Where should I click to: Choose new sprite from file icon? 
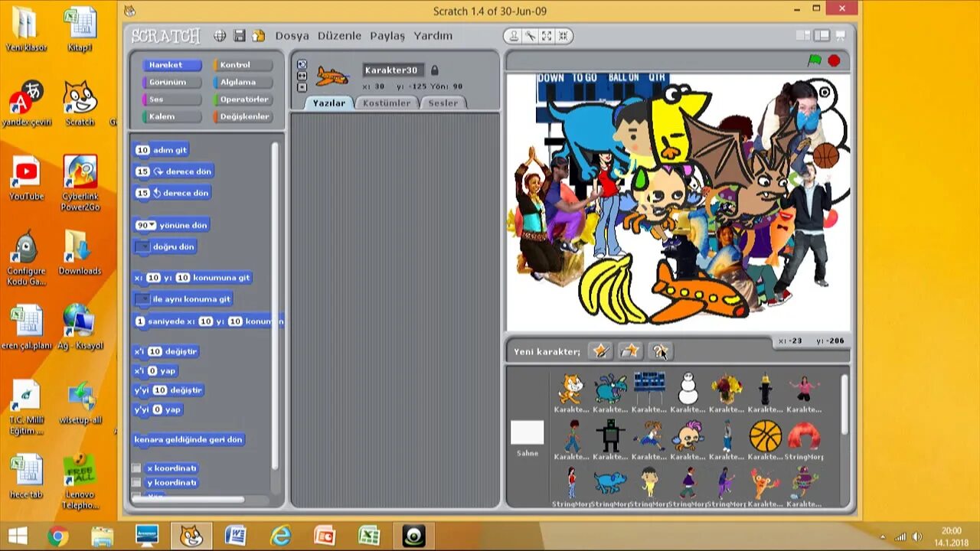[x=630, y=351]
